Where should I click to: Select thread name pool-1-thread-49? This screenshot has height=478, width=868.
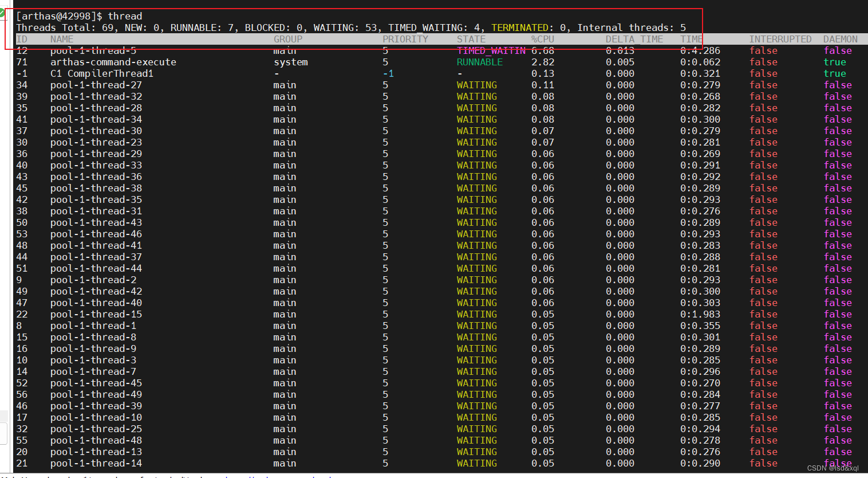(96, 394)
